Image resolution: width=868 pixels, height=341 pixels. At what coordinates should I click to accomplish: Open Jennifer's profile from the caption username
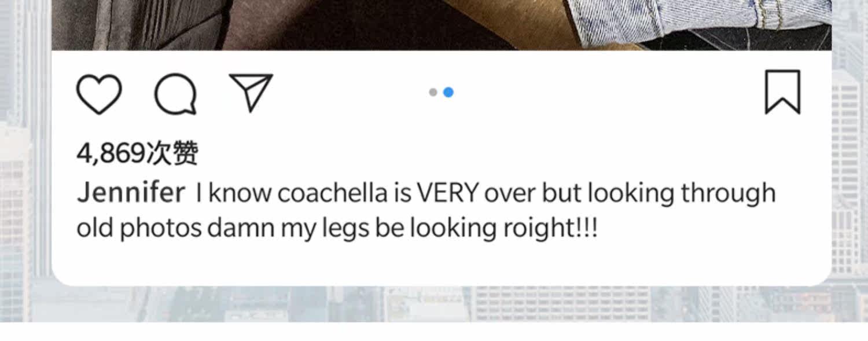(131, 193)
